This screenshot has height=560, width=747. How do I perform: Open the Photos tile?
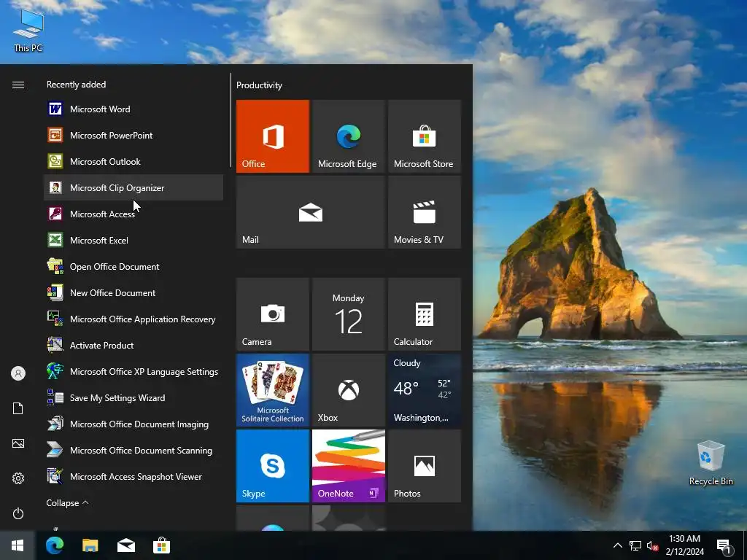(x=425, y=466)
